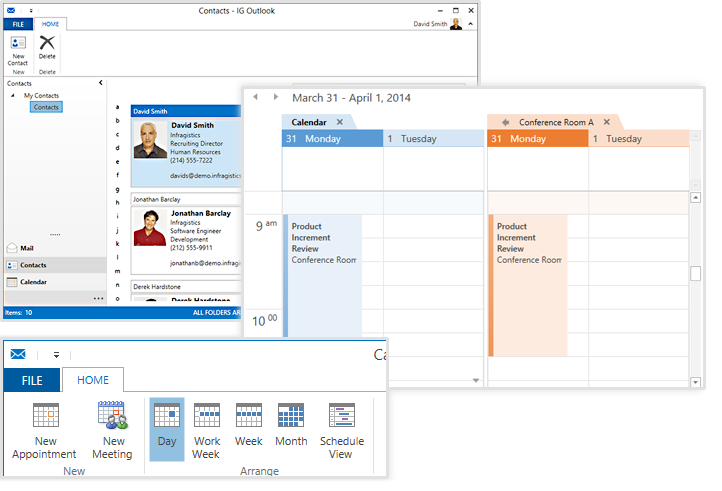Collapse Contacts navigation pane arrow

101,83
